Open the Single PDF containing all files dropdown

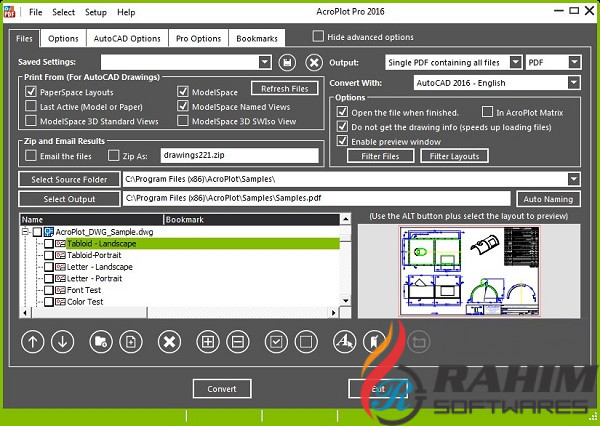pyautogui.click(x=515, y=62)
